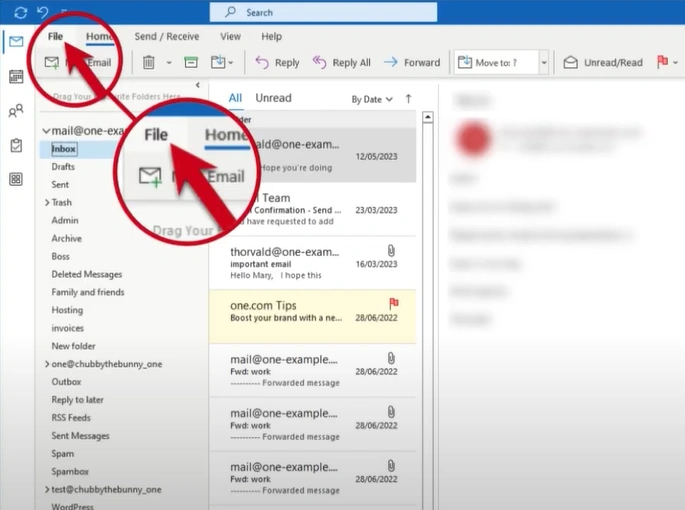Select the Sent Messages folder
Screen dimensions: 685x510
point(80,435)
